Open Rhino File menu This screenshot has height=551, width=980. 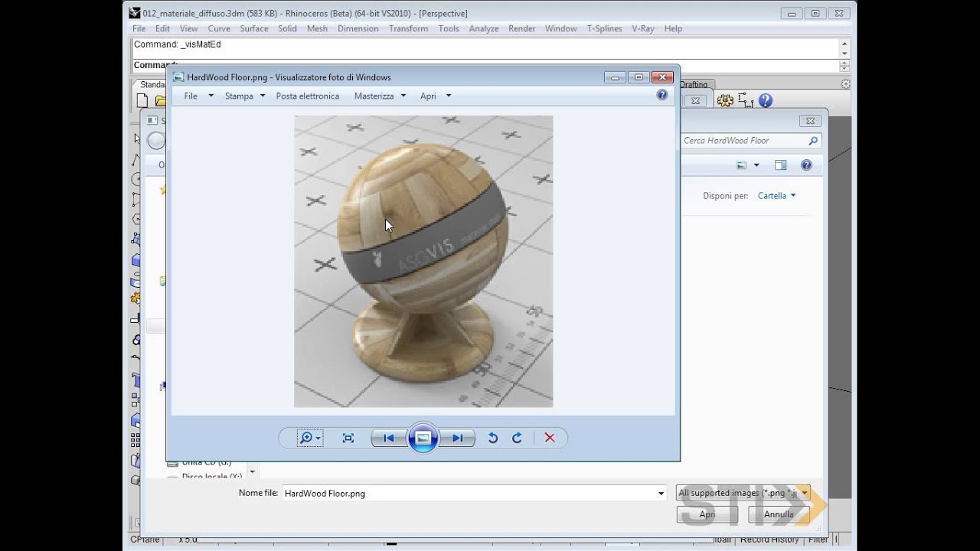click(139, 28)
